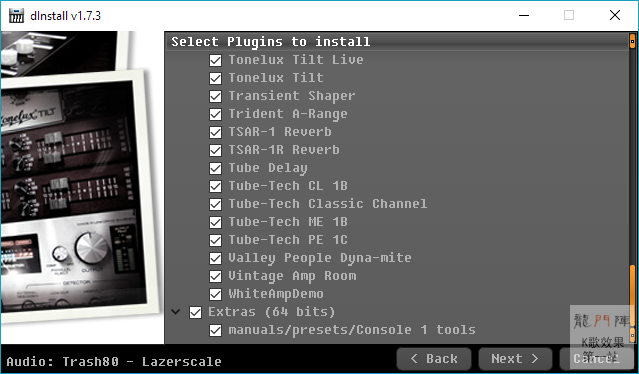The width and height of the screenshot is (639, 374).
Task: Uncheck the Vintage Amp Room plugin
Action: pos(215,276)
